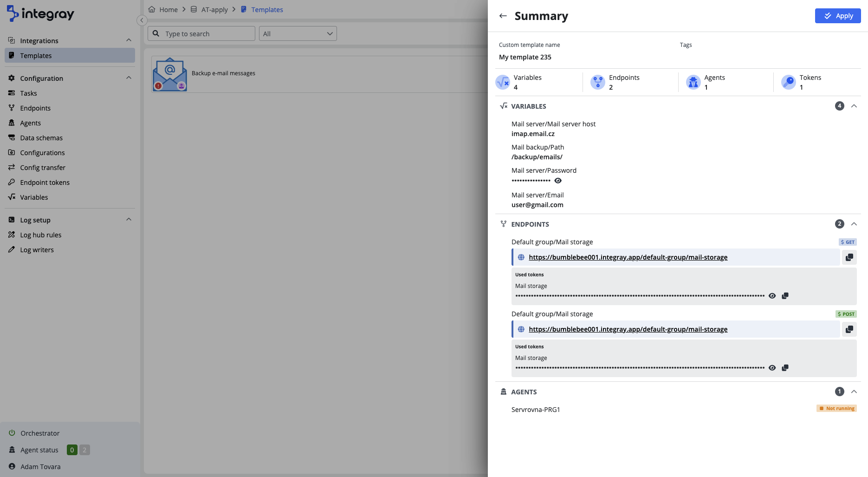Collapse the ENDPOINTS section
868x477 pixels.
click(x=854, y=224)
